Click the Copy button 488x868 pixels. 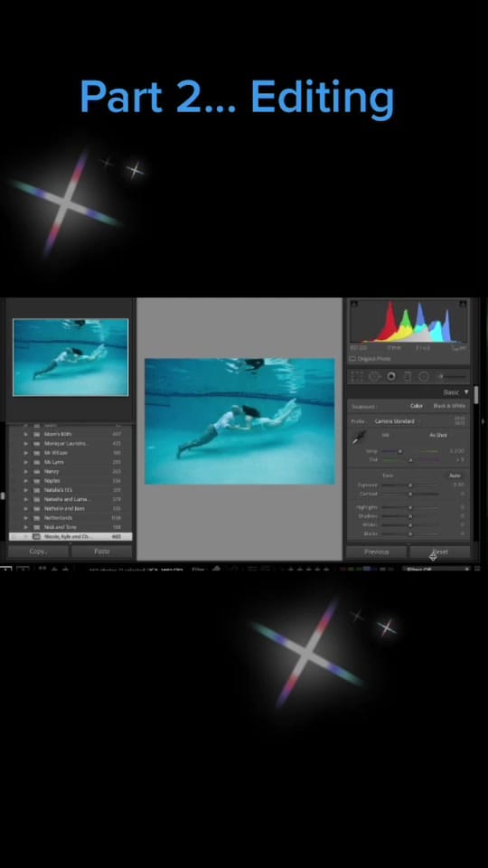38,552
